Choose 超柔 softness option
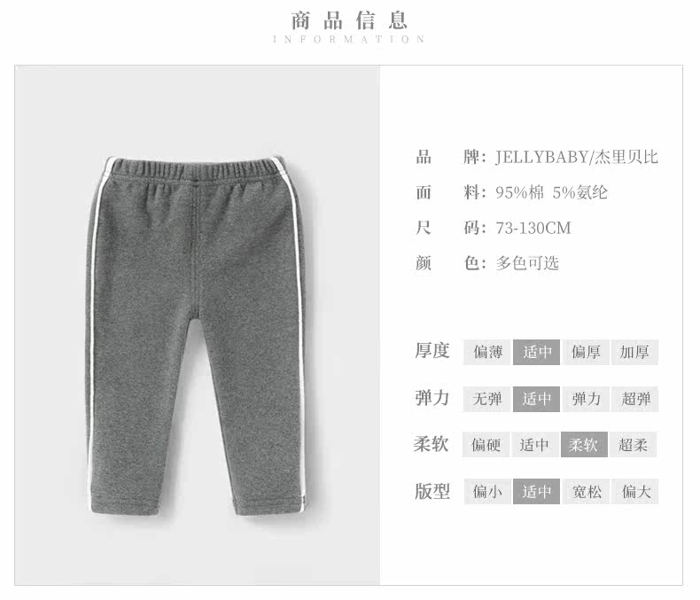 coord(633,445)
